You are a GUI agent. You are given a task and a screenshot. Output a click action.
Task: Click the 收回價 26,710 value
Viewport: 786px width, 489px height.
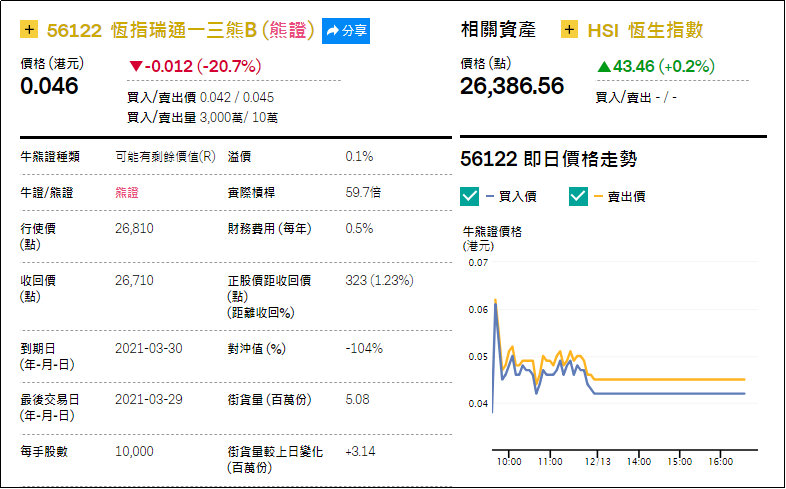click(134, 280)
